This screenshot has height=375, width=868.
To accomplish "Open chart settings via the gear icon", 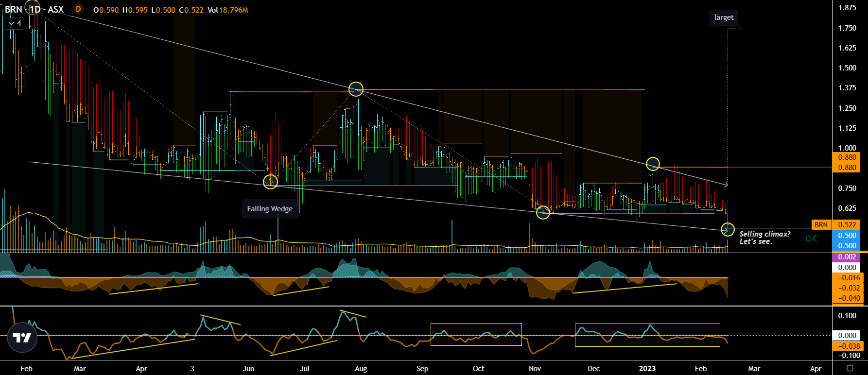I will coord(850,368).
